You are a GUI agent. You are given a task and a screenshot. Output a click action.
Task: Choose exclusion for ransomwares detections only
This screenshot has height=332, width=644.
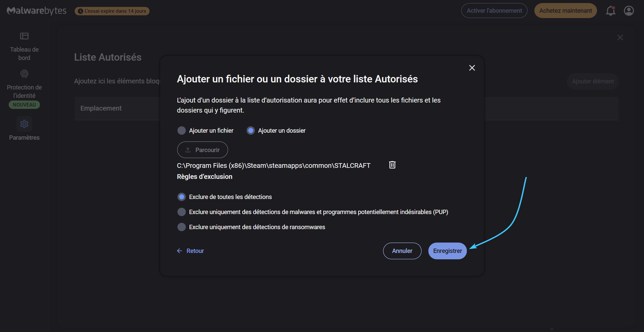pyautogui.click(x=181, y=227)
